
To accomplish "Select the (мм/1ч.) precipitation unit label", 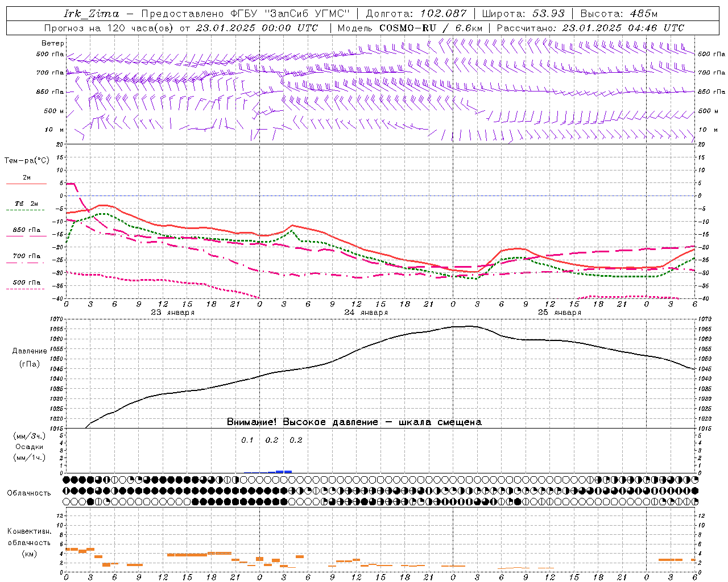I will pyautogui.click(x=29, y=458).
